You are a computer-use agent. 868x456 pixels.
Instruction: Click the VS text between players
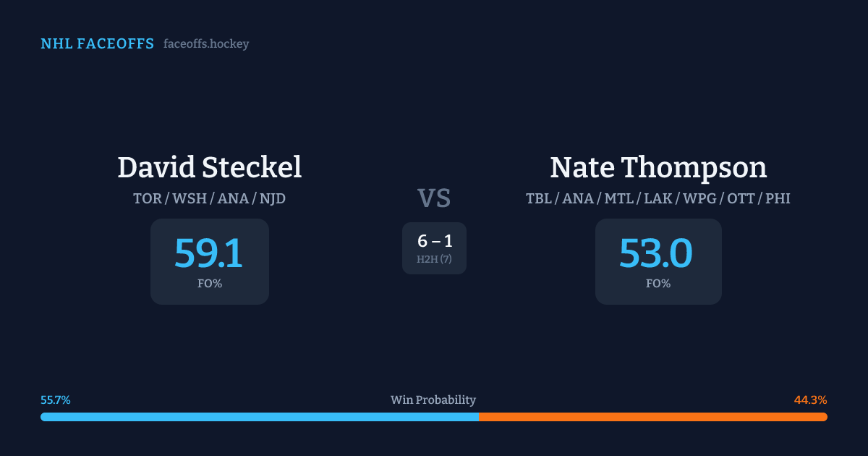click(434, 198)
